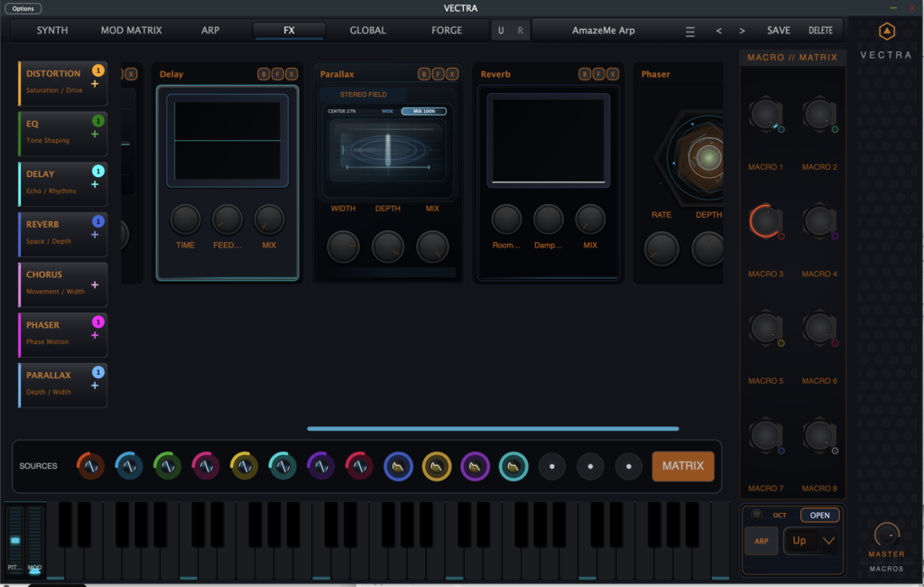Save the AmazeMe Arp preset

pos(778,30)
